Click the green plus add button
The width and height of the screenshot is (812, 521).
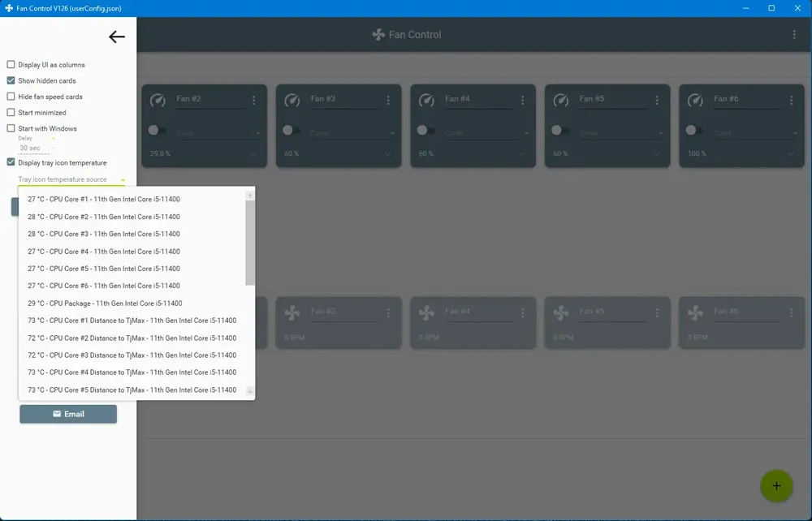tap(776, 486)
